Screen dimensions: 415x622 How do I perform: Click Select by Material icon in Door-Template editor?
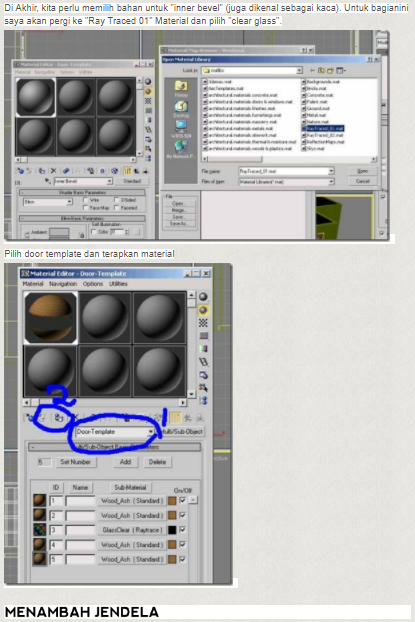coord(203,388)
